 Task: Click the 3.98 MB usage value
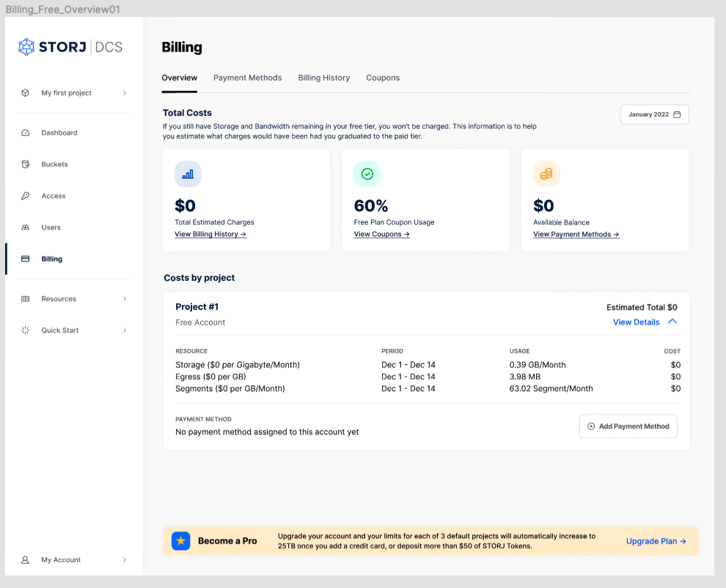click(x=525, y=377)
